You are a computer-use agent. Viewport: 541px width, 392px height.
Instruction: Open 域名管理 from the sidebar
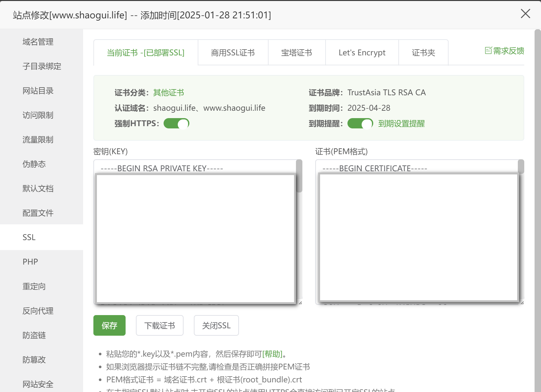(38, 42)
